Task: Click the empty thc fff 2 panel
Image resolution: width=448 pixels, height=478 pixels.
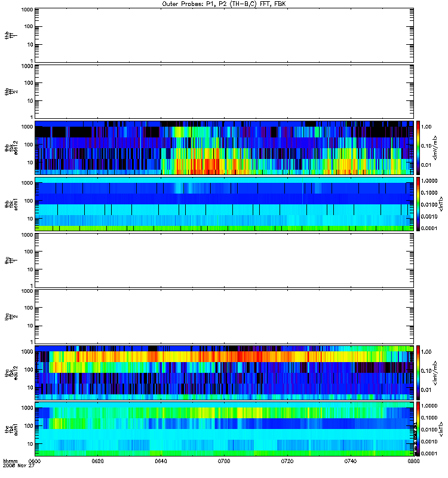Action: [x=225, y=317]
